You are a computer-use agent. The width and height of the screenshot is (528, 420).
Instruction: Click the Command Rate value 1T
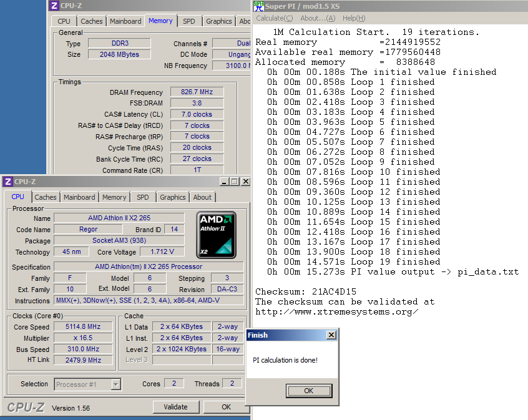pos(197,170)
